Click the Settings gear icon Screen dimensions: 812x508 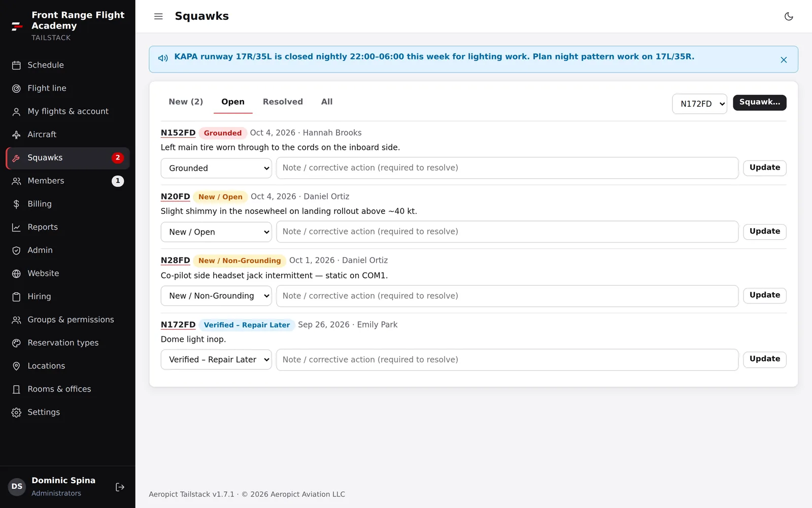point(16,412)
